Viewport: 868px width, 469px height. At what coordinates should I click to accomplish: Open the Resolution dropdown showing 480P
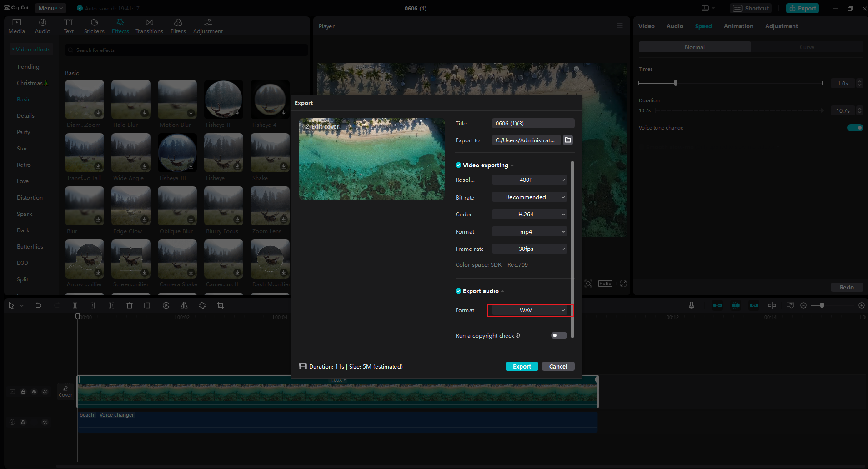(x=529, y=180)
